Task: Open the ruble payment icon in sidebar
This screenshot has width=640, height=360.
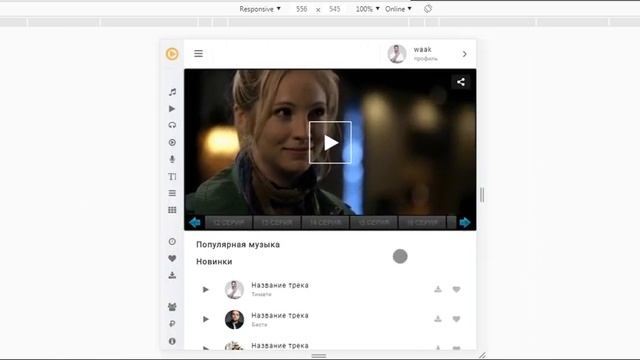Action: point(172,324)
